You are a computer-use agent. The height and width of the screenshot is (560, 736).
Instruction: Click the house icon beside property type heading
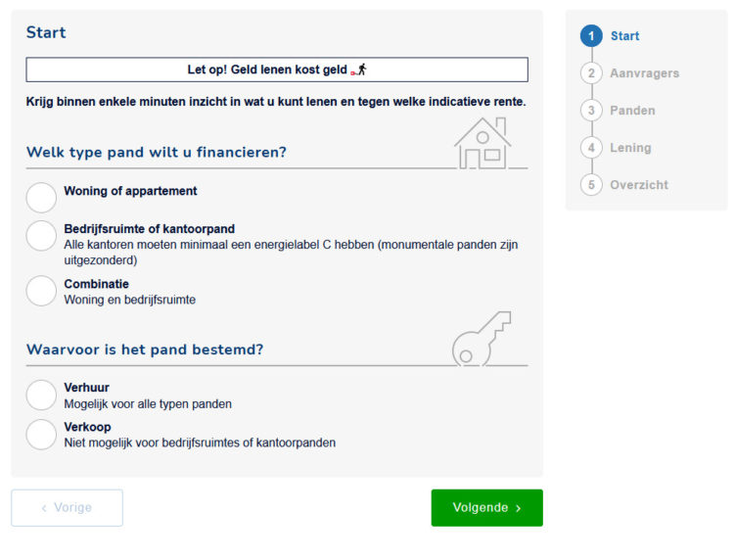click(x=483, y=143)
